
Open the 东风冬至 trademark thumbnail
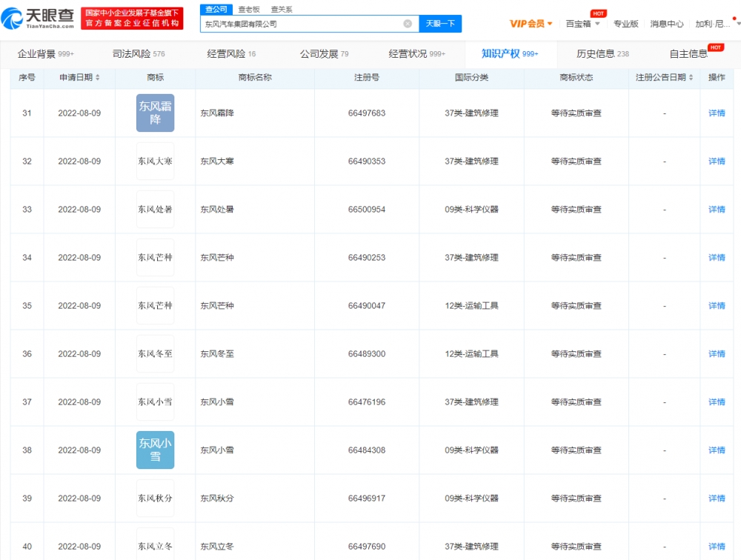(x=155, y=354)
